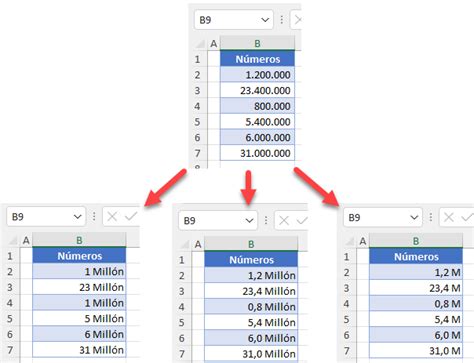
Task: Click Números header in bottom-middle spreadsheet
Action: (x=251, y=260)
